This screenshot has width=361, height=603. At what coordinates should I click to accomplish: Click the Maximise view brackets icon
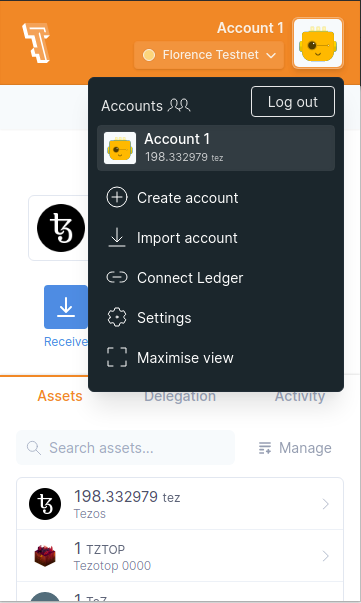117,357
